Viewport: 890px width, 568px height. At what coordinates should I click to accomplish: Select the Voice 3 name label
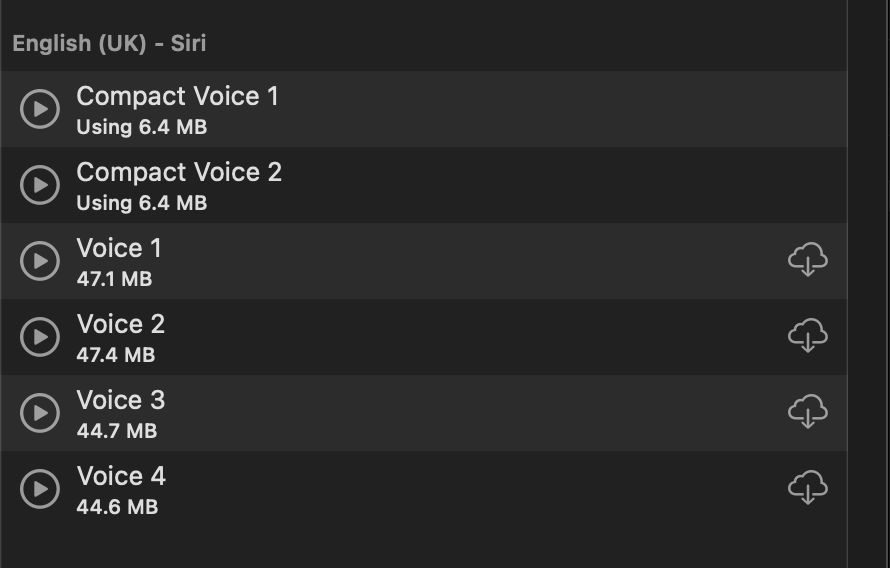[121, 401]
